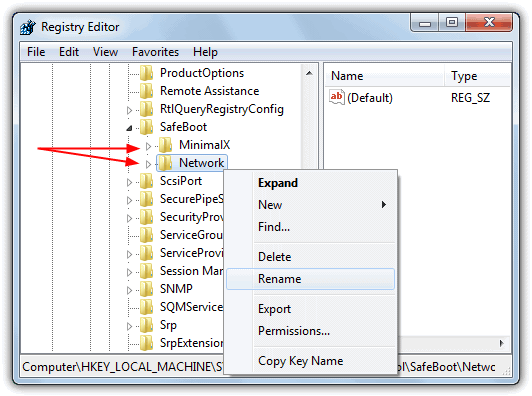Click the SecurePipeServers folder icon

point(147,199)
